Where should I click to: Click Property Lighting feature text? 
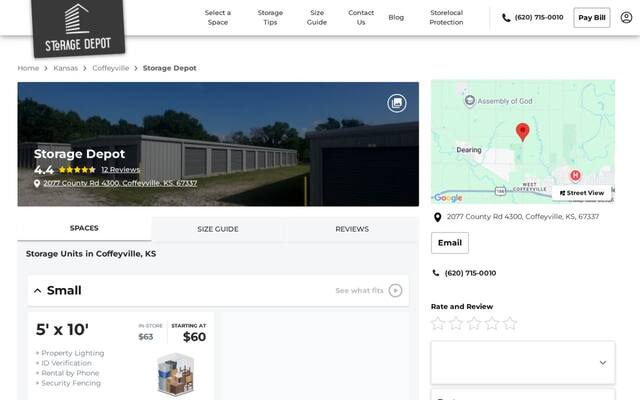(73, 353)
